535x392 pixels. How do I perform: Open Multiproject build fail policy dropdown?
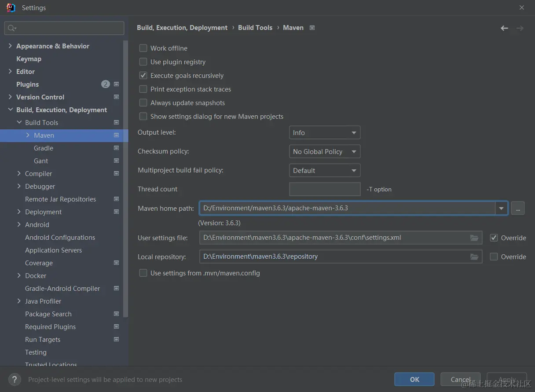pos(325,170)
